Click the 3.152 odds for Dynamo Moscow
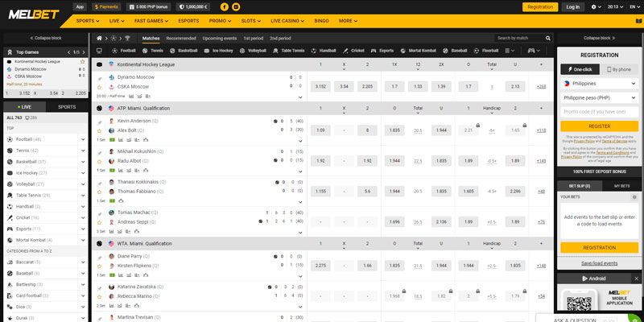 click(x=320, y=87)
